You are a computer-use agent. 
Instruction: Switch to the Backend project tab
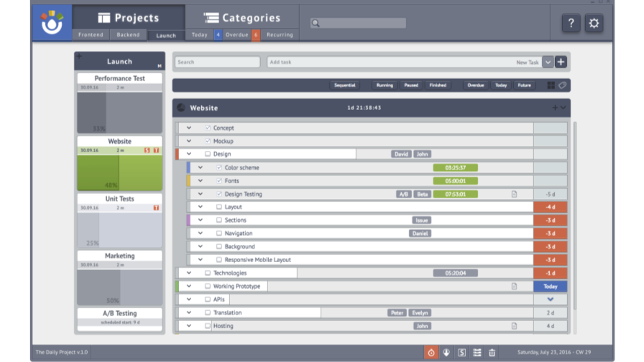(128, 35)
